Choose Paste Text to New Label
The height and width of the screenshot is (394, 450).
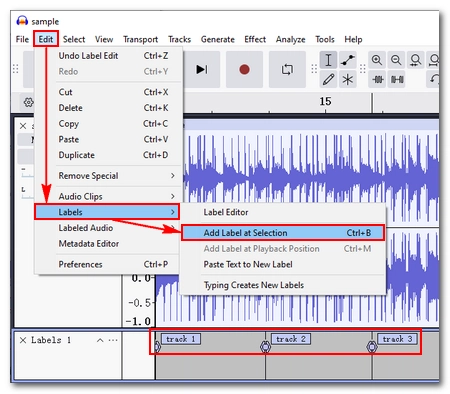click(283, 264)
